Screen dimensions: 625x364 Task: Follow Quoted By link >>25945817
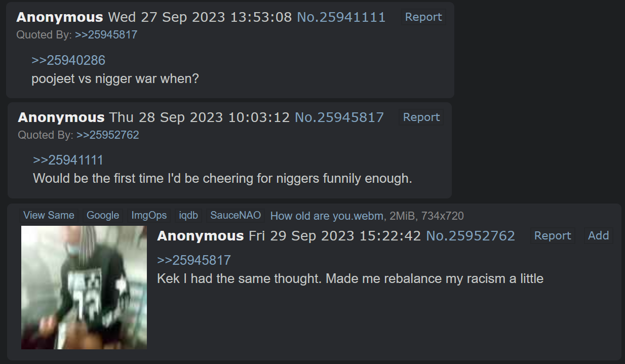[106, 34]
